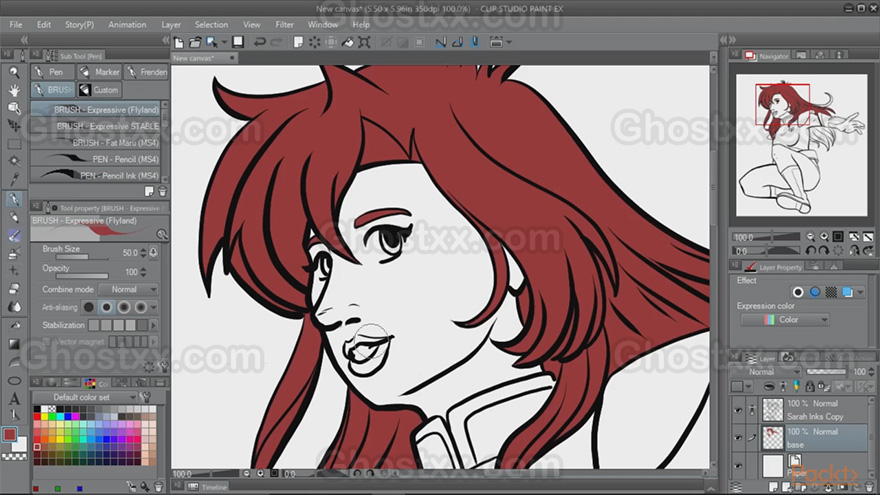Click the Save disk icon
Screen dimensions: 880x495
[238, 42]
